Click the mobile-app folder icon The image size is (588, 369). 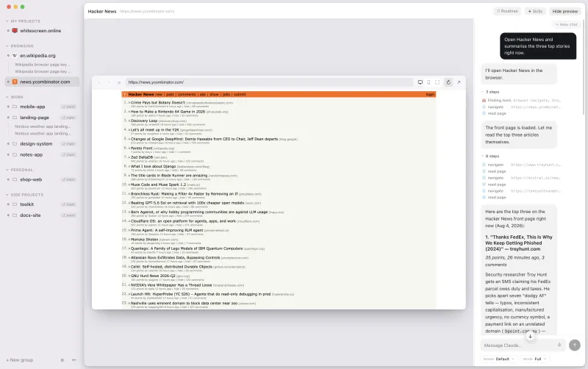click(15, 107)
